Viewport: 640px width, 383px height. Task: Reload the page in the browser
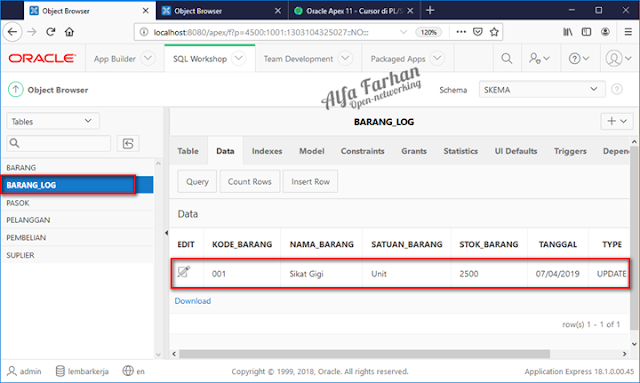click(51, 32)
